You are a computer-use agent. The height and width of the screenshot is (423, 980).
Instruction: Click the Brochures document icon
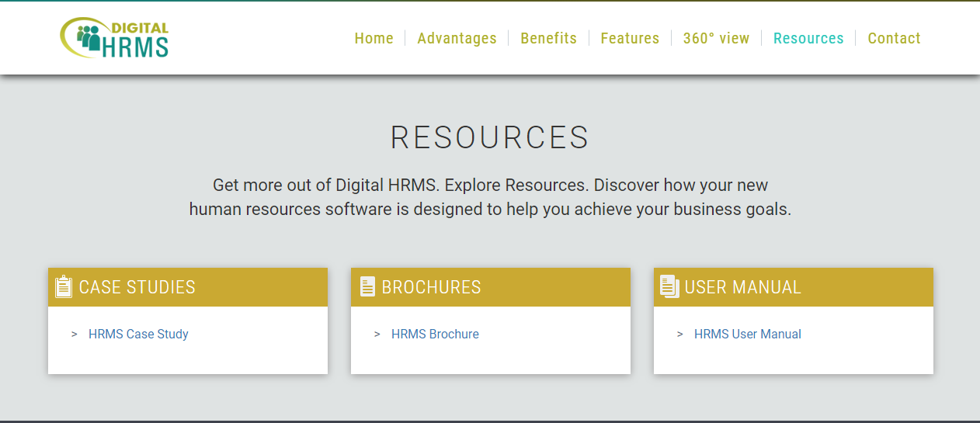pos(367,286)
